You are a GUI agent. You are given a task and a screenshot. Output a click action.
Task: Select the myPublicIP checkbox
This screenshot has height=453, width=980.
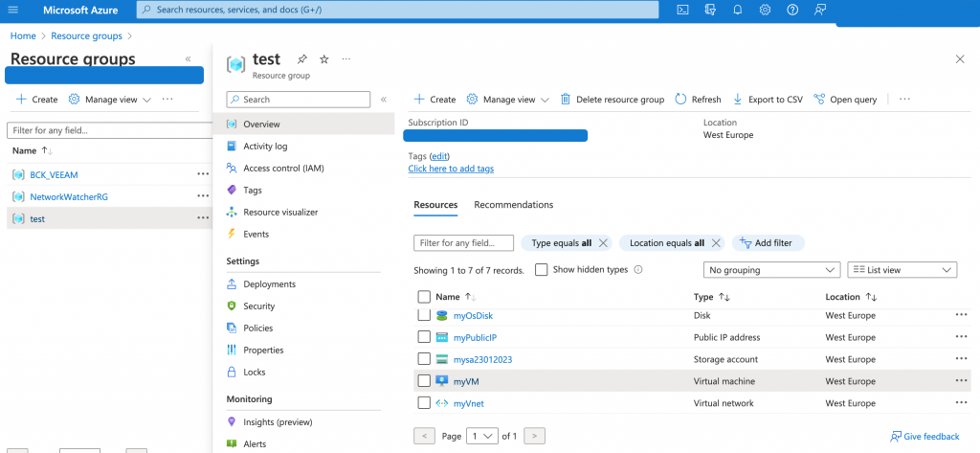(x=424, y=336)
